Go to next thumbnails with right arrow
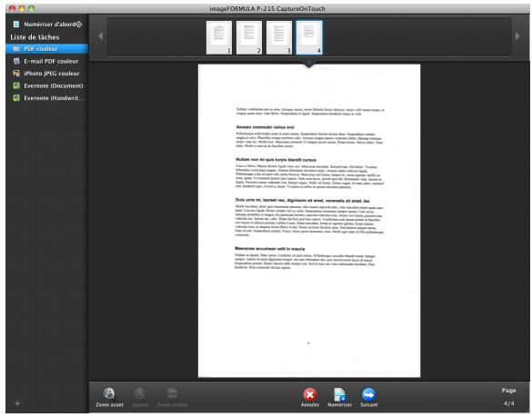The height and width of the screenshot is (417, 532). pyautogui.click(x=517, y=36)
